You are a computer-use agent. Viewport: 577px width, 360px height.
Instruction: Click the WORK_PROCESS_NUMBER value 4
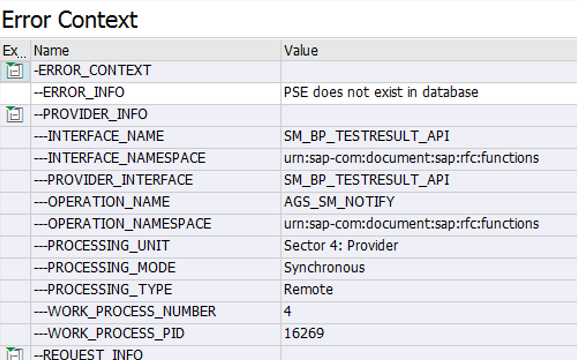coord(287,311)
